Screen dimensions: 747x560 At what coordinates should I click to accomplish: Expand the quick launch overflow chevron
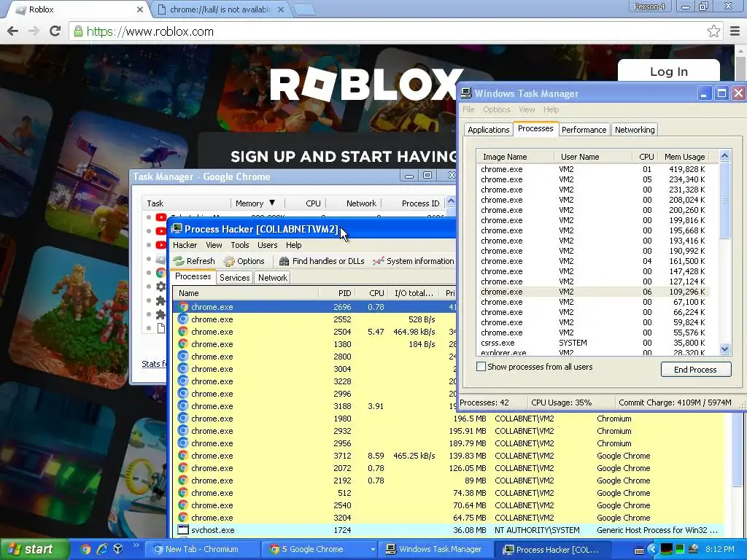(136, 545)
